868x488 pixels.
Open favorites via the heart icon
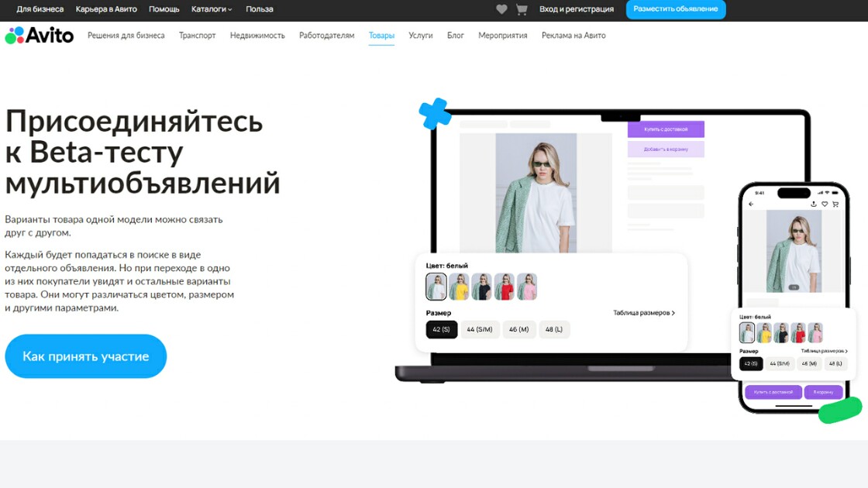pos(501,9)
